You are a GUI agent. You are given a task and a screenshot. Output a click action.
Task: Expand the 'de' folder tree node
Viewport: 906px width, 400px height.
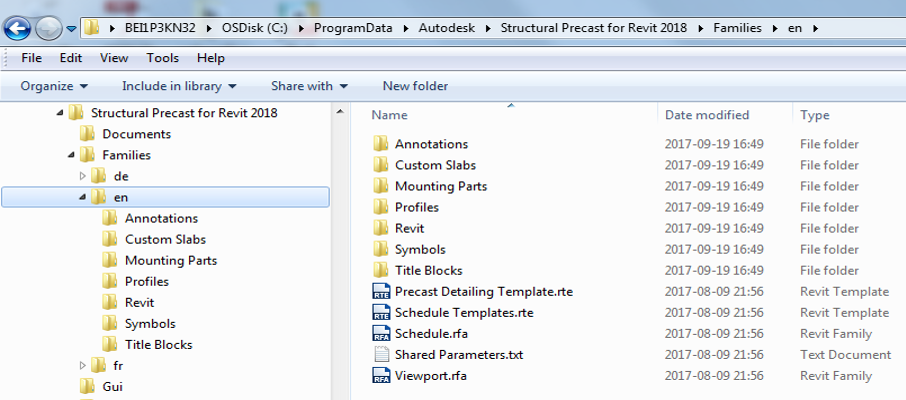pyautogui.click(x=83, y=176)
